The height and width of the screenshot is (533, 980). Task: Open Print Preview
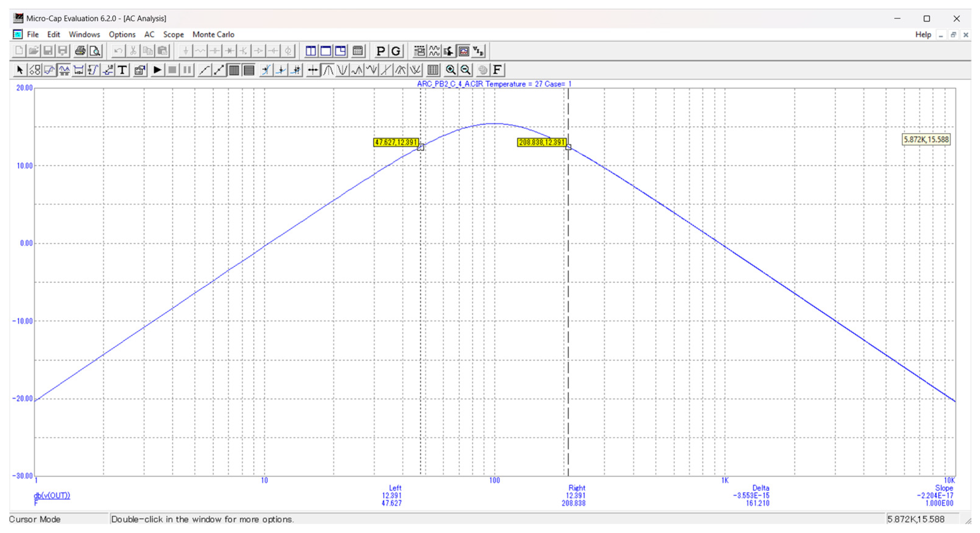coord(95,50)
